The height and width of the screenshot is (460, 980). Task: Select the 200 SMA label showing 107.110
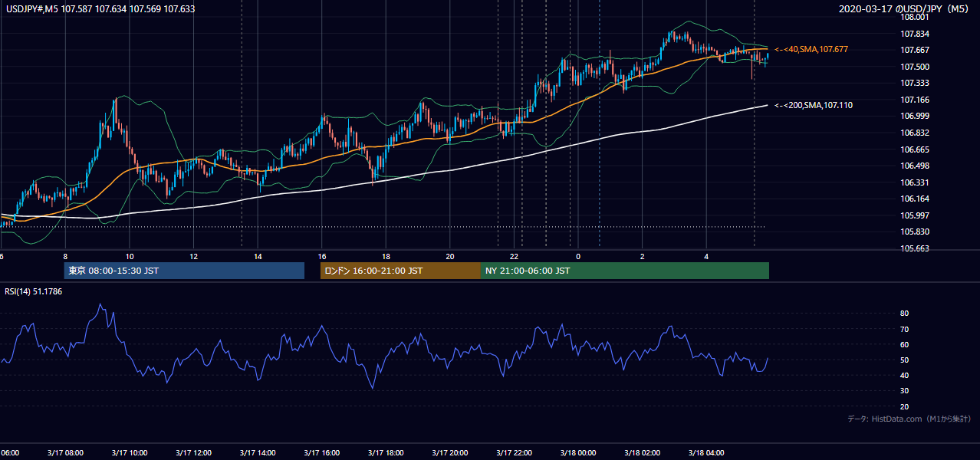pos(813,105)
